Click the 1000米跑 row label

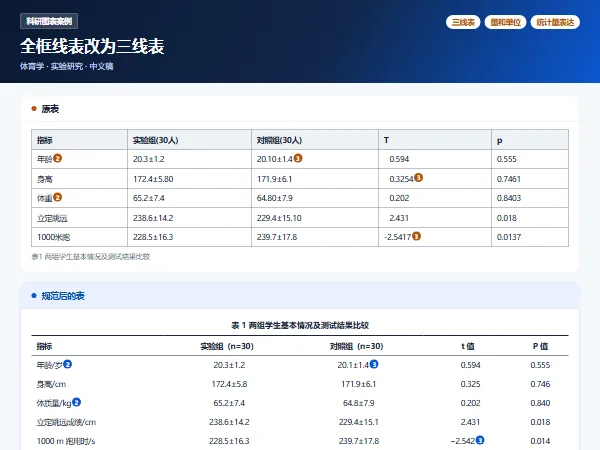pyautogui.click(x=54, y=237)
